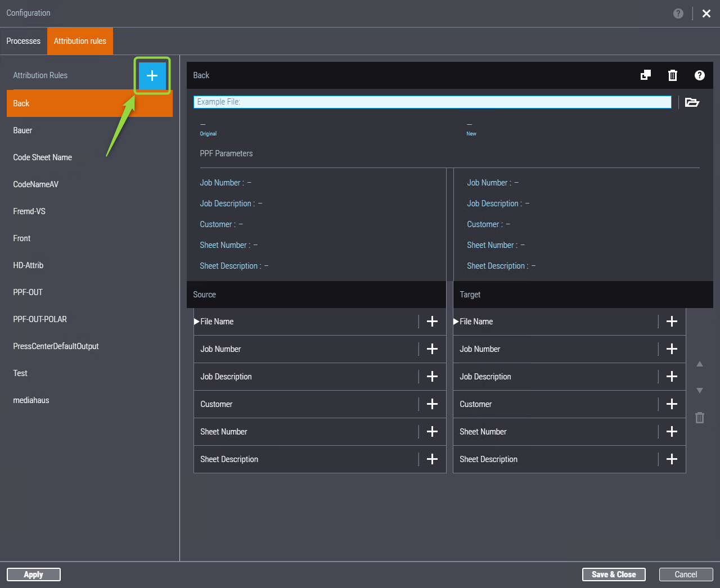
Task: Expand the Target File Name row
Action: [456, 322]
